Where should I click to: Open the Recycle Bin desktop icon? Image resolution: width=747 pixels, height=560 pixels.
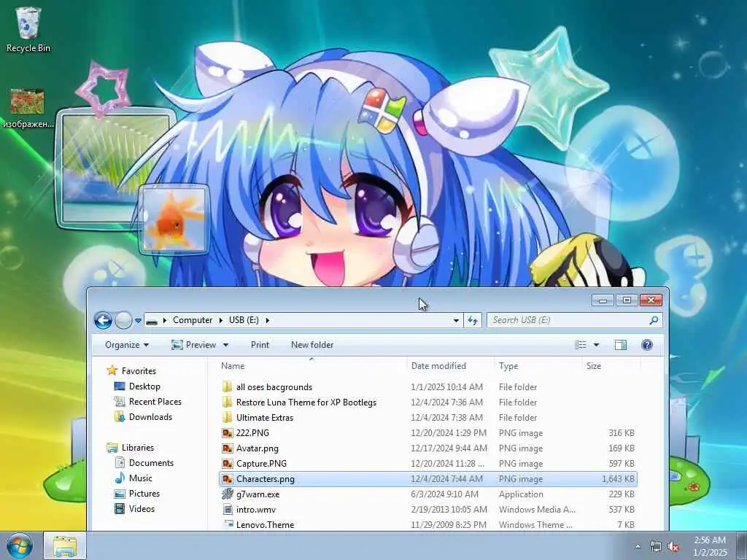coord(28,29)
